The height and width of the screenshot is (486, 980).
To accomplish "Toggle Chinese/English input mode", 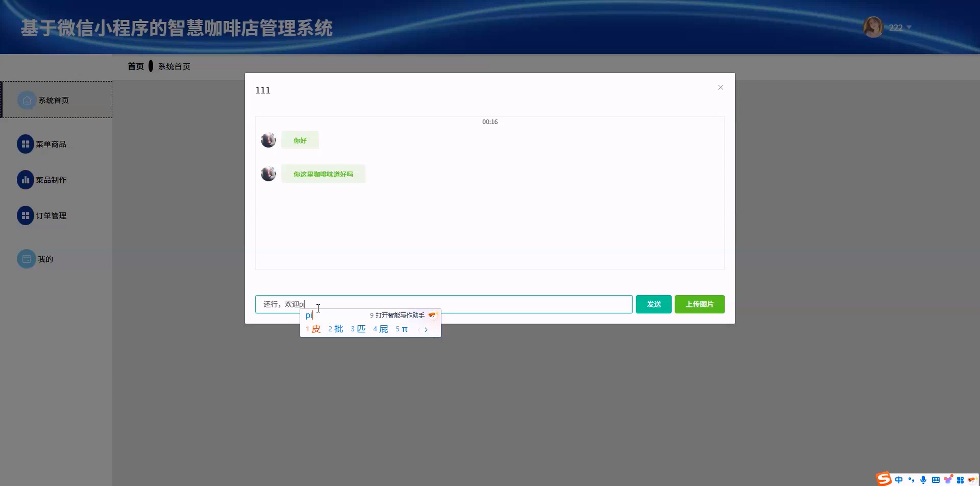I will pos(899,480).
